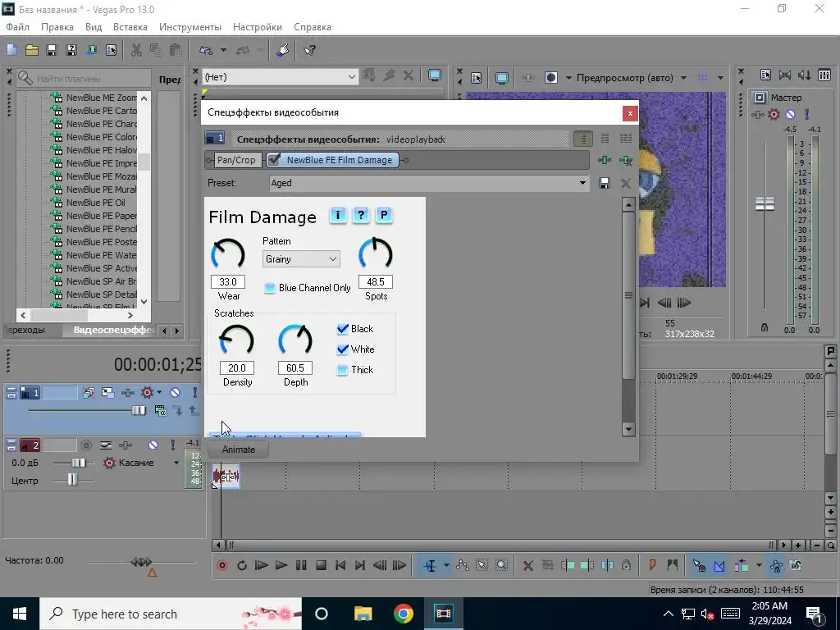The image size is (840, 630).
Task: Uncheck Black scratches checkbox
Action: coord(342,329)
